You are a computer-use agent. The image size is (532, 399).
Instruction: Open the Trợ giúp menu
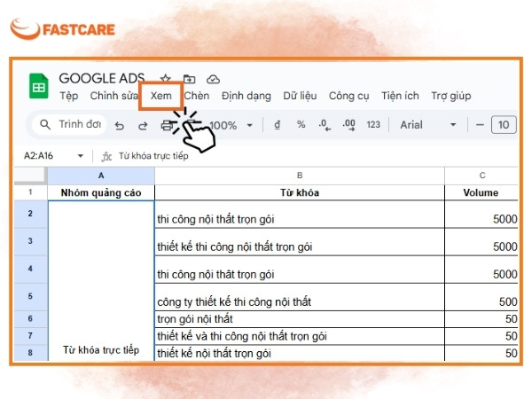[x=451, y=96]
